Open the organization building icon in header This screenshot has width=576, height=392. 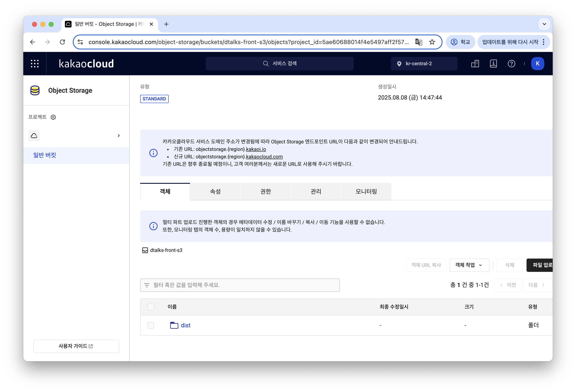[475, 64]
